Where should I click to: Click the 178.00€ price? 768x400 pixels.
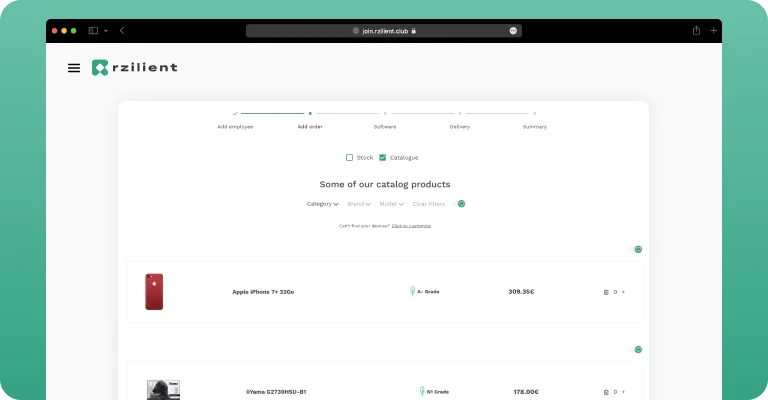coord(526,392)
